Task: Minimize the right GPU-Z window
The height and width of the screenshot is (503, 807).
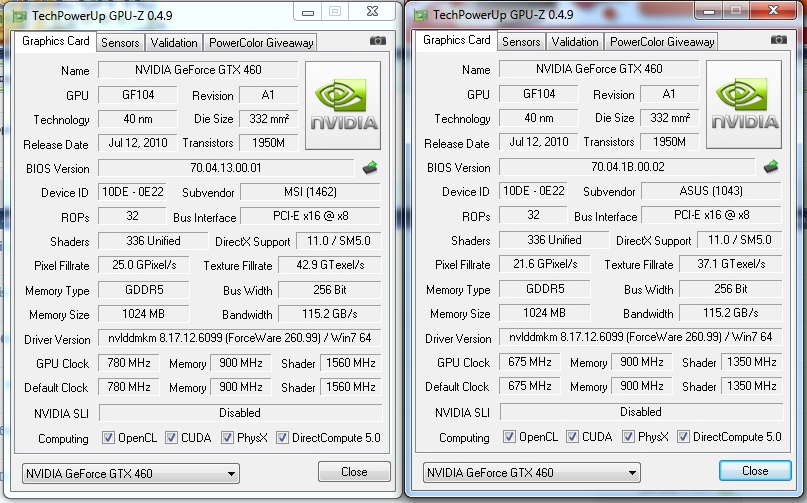Action: [709, 10]
